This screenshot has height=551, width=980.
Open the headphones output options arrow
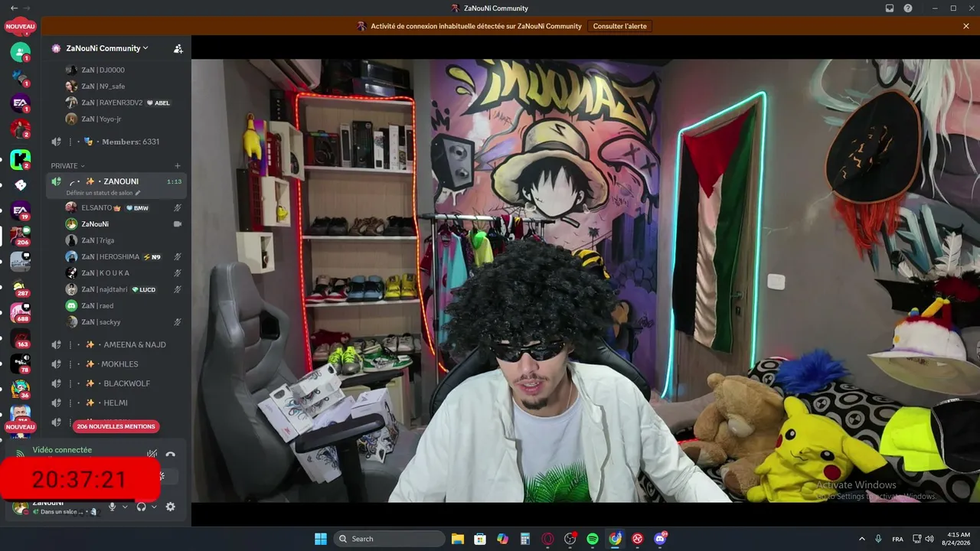pos(154,507)
